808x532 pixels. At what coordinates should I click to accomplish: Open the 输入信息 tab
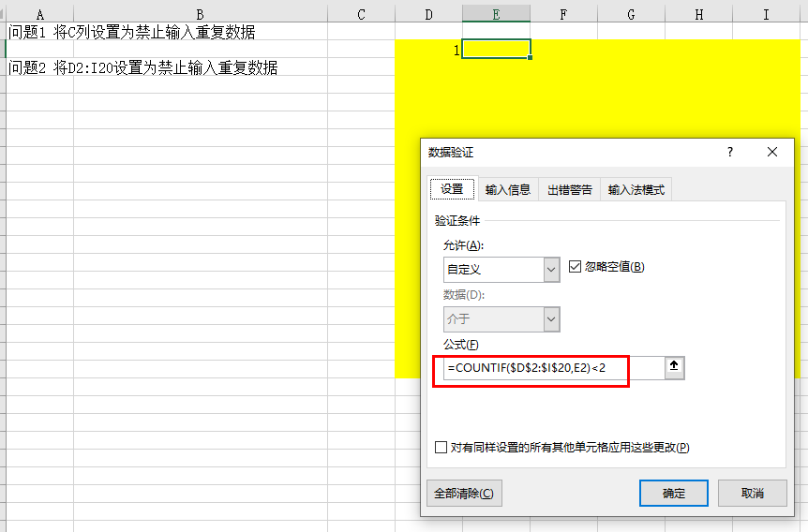508,189
